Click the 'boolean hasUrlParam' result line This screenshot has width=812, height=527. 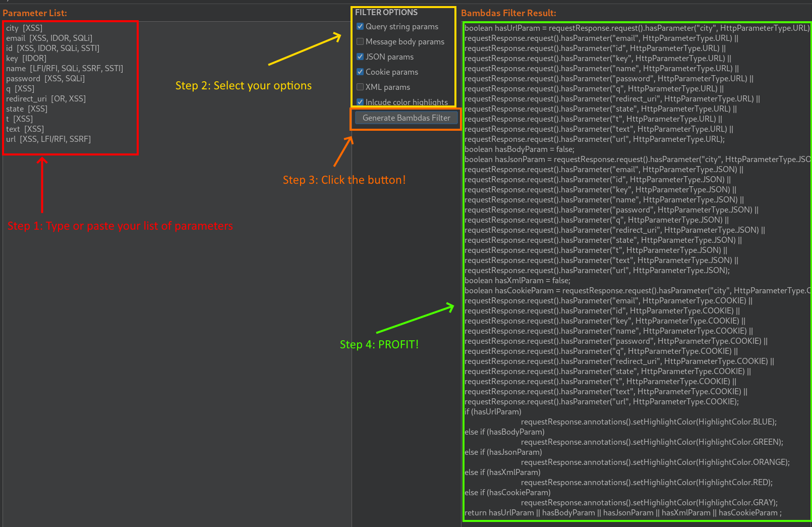tap(637, 28)
